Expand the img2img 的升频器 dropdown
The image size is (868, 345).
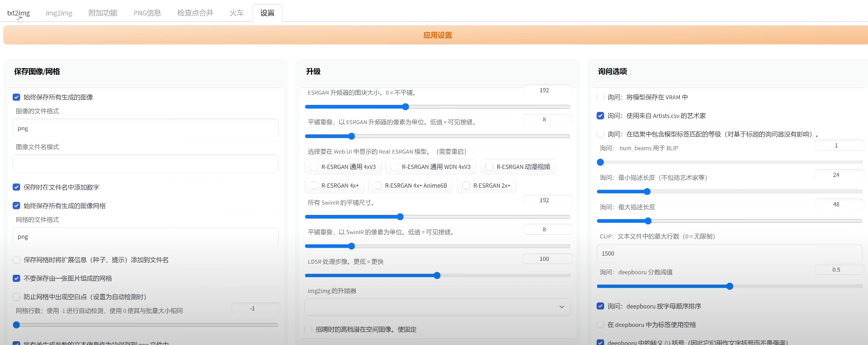(x=437, y=307)
